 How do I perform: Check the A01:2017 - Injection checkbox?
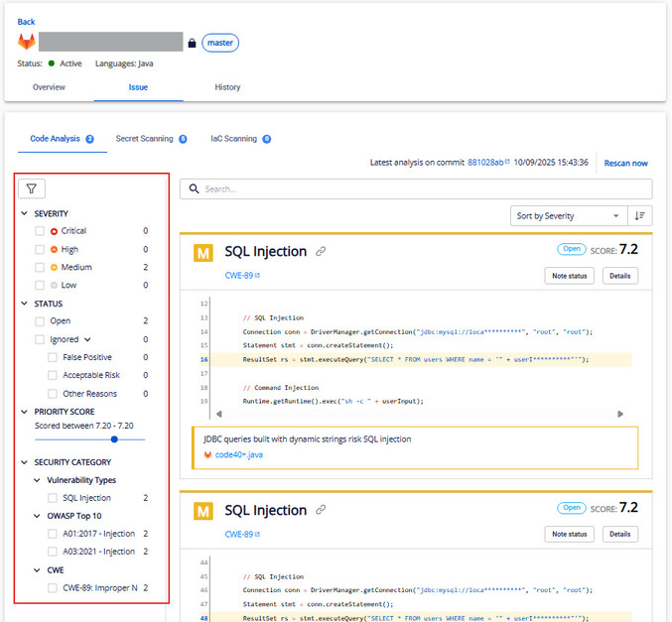pyautogui.click(x=53, y=534)
